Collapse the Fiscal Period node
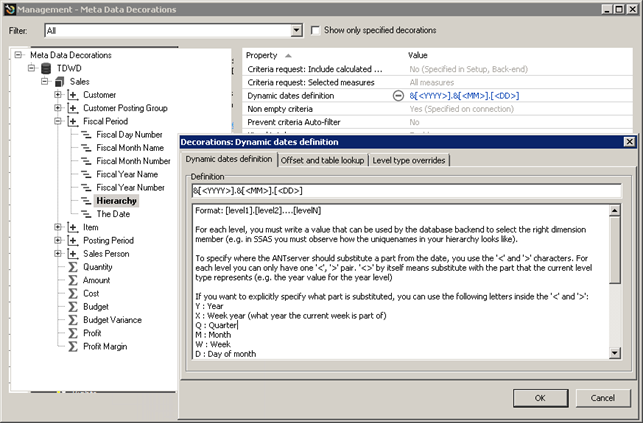This screenshot has height=423, width=643. pyautogui.click(x=58, y=121)
